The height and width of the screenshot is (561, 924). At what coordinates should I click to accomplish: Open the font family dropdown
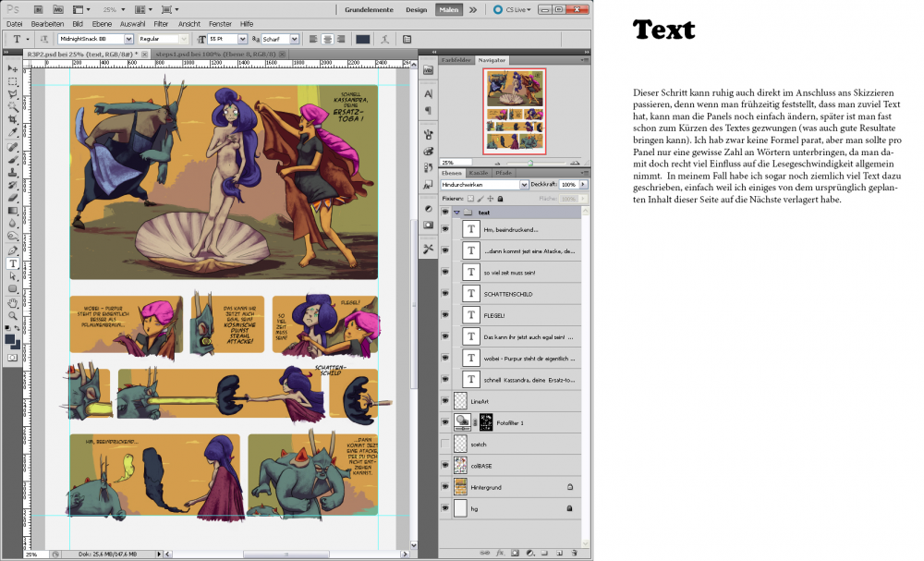[x=128, y=39]
